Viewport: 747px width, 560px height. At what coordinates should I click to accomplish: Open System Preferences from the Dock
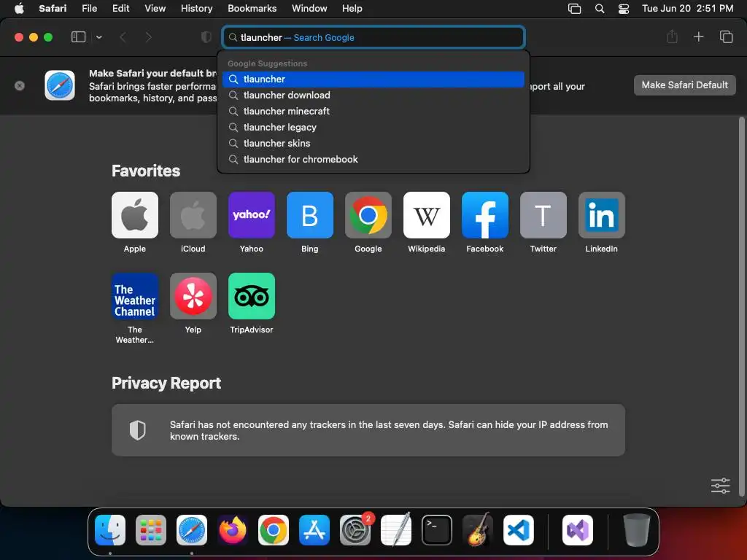355,530
